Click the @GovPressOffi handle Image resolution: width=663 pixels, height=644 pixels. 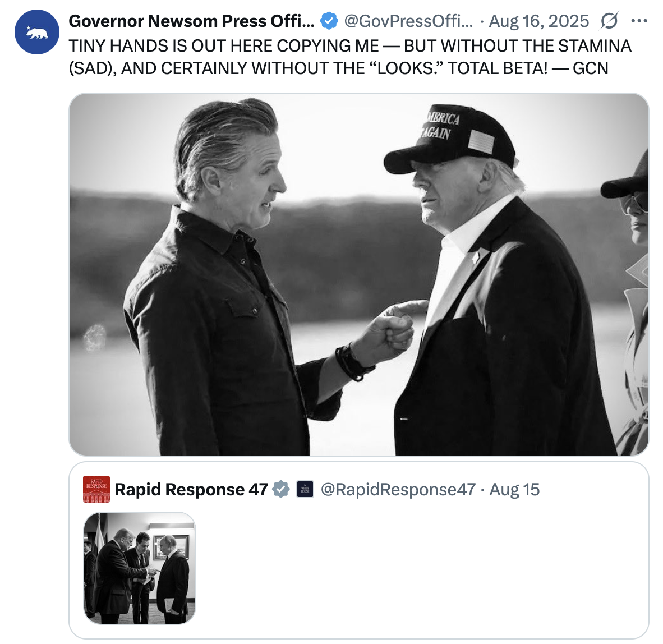(x=408, y=21)
